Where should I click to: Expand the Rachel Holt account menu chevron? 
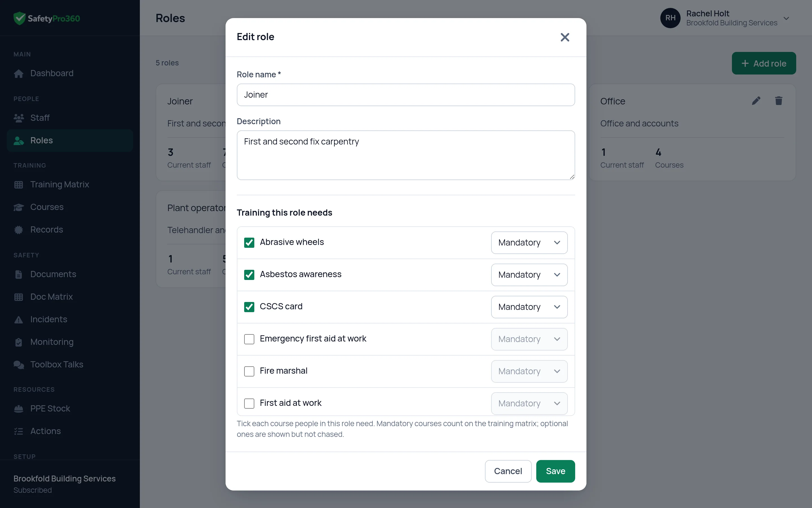click(x=786, y=18)
